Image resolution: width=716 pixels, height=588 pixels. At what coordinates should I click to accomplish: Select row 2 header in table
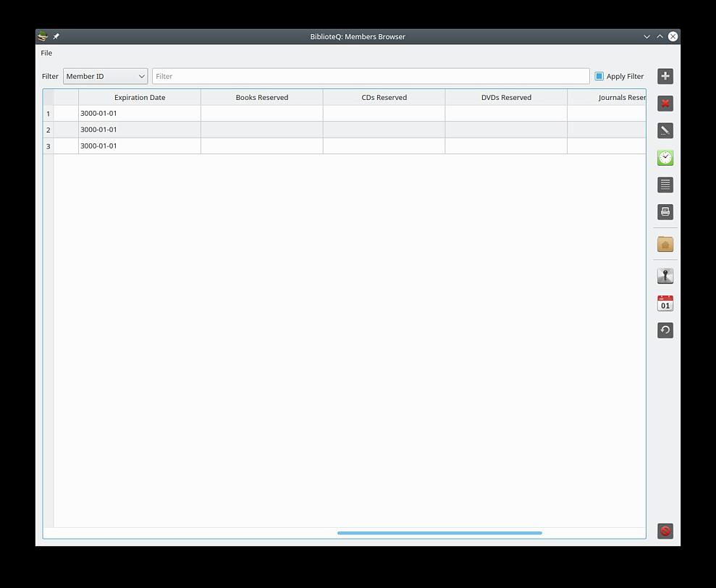(49, 130)
